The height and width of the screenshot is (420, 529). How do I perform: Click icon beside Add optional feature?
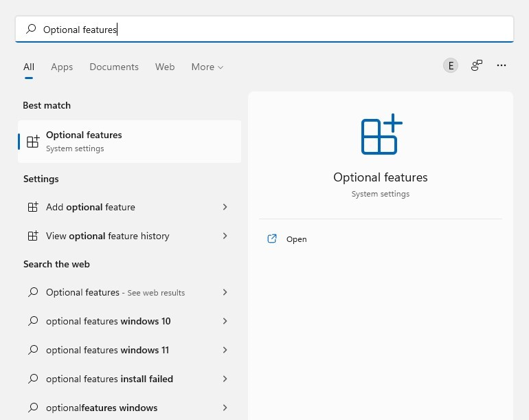point(32,207)
